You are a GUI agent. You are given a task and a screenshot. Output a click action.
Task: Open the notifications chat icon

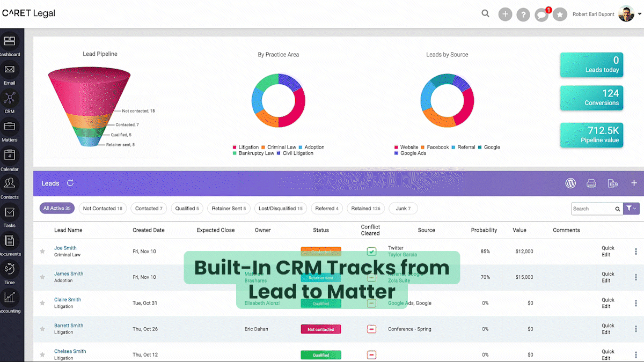[x=541, y=14]
